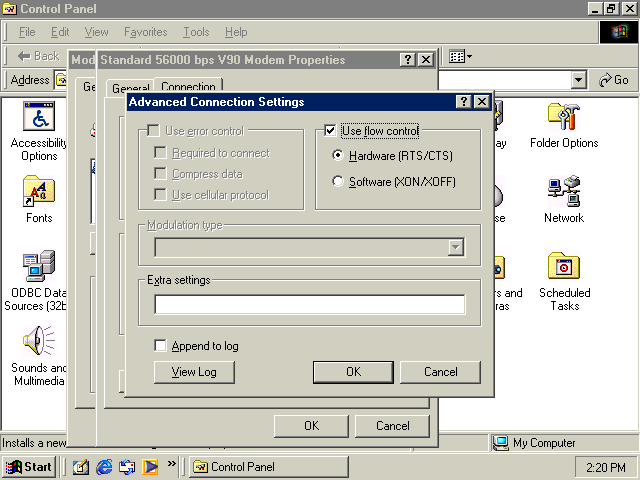Click the Control Panel taskbar button
Viewport: 640px width, 480px height.
tap(269, 467)
